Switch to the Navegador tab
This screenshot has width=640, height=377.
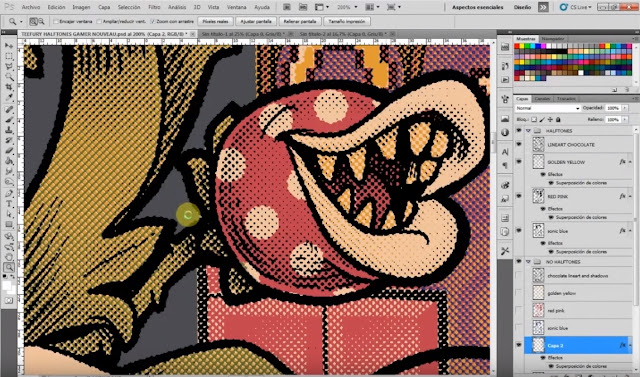(553, 39)
